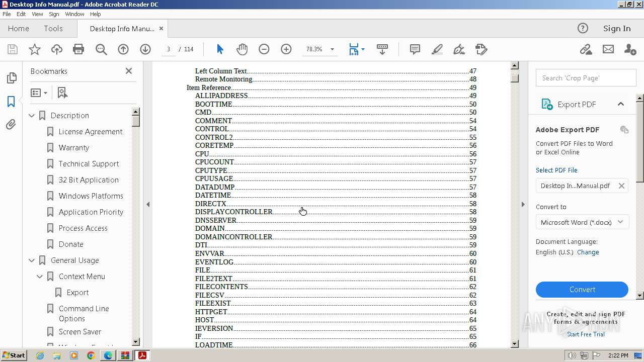The image size is (644, 362).
Task: Collapse the left navigation pane arrow
Action: [x=148, y=204]
